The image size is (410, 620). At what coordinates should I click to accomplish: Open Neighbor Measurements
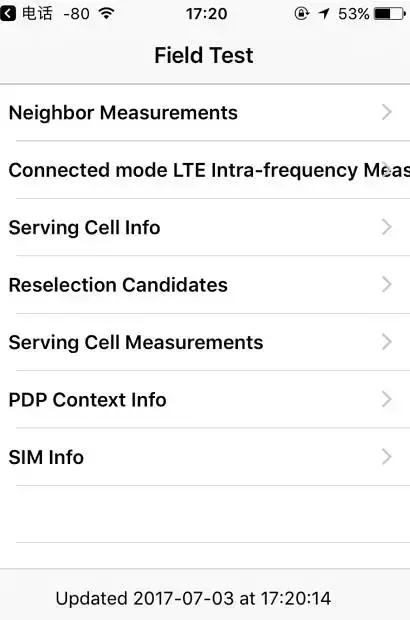click(205, 112)
